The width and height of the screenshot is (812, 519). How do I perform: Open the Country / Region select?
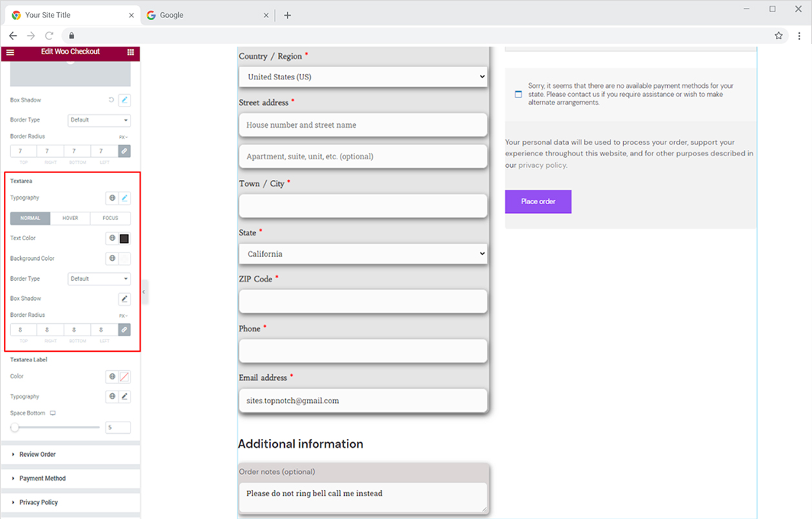(x=363, y=77)
